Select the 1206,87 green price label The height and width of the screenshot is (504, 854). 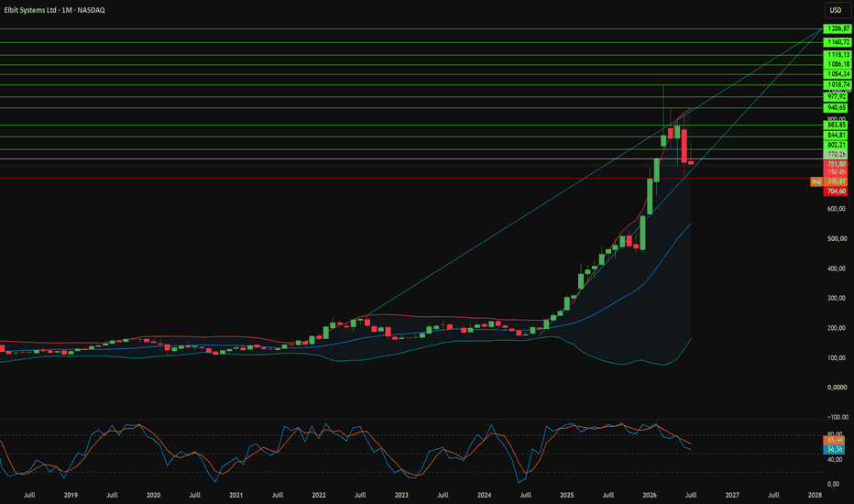[837, 29]
